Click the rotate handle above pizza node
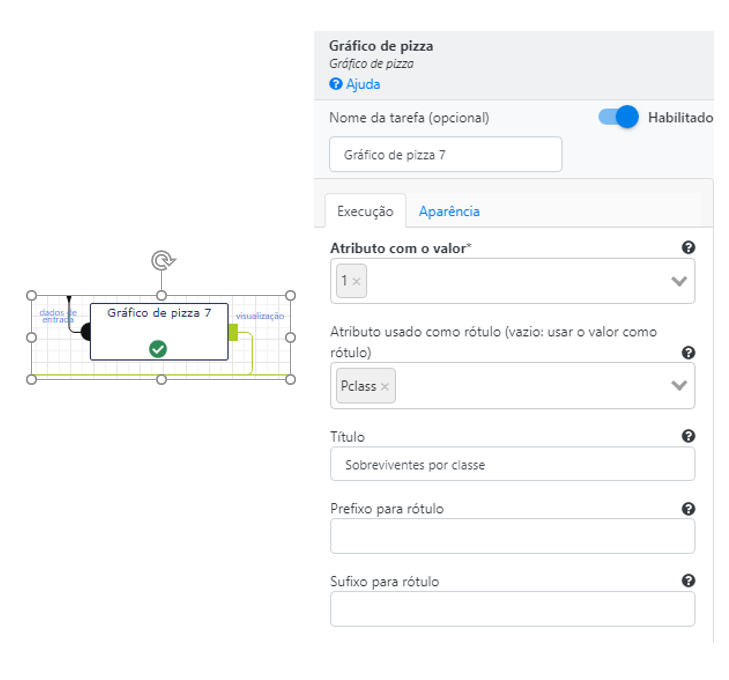Viewport: 729px width, 680px height. 163,261
